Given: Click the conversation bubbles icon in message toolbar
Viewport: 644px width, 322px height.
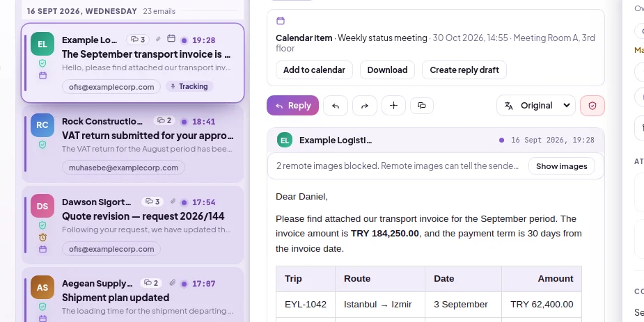Looking at the screenshot, I should click(422, 106).
